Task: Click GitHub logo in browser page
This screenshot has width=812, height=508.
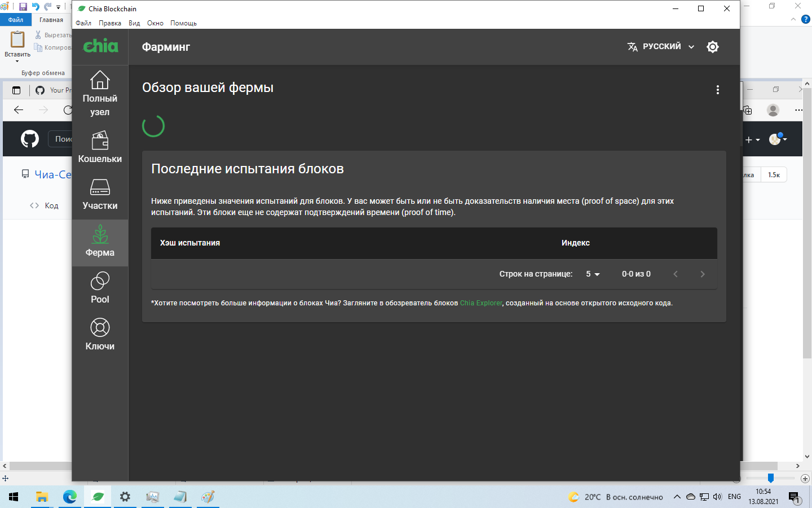Action: click(30, 139)
